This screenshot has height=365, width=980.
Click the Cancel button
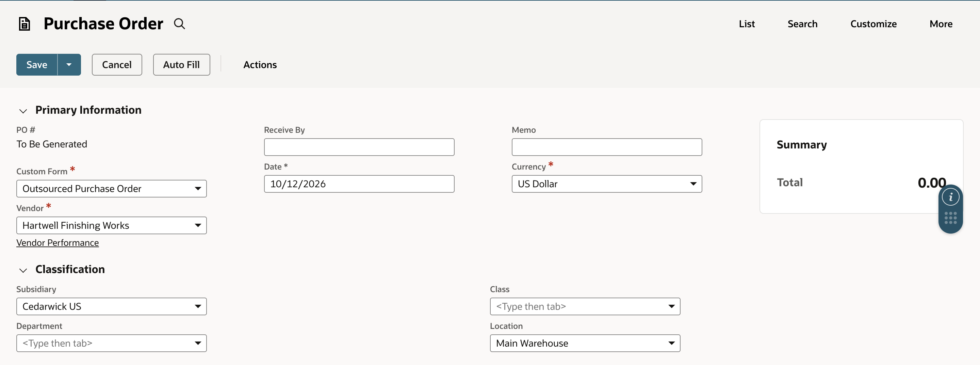pyautogui.click(x=117, y=65)
